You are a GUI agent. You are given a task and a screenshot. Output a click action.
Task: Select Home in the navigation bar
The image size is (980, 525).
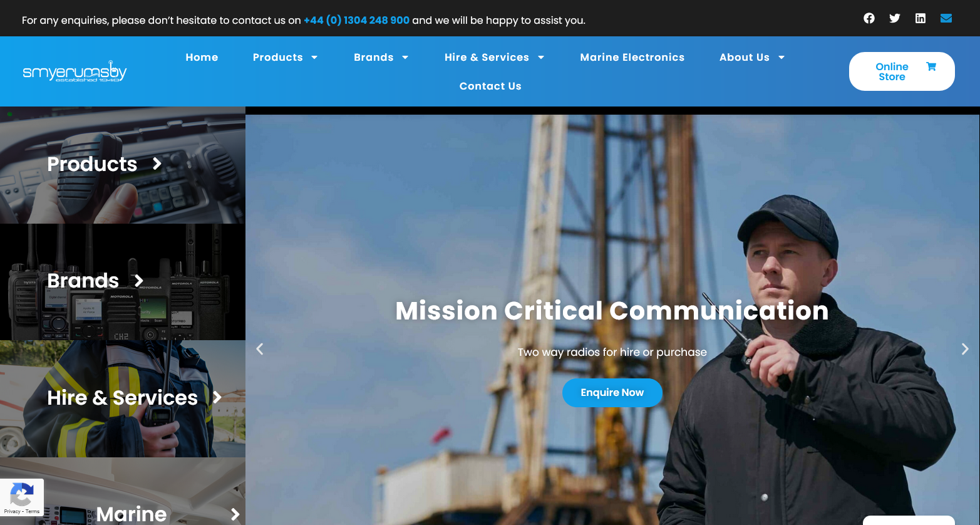pos(202,57)
